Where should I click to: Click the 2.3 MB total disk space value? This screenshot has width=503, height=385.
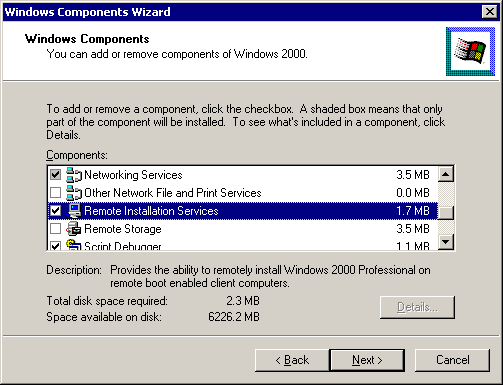coord(243,301)
